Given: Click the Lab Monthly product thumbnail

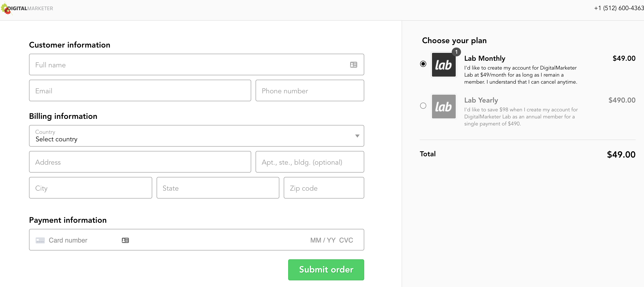Looking at the screenshot, I should (443, 64).
